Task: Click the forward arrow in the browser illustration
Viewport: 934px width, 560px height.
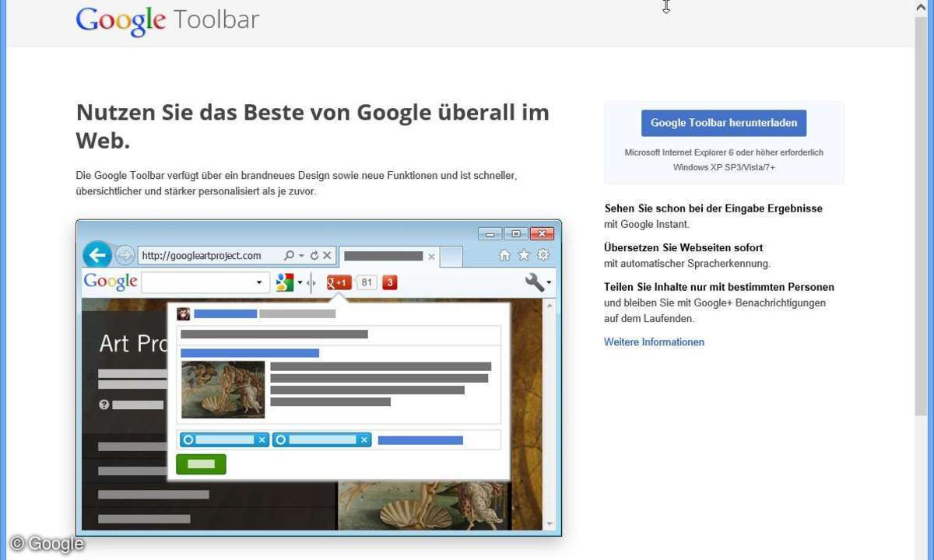Action: tap(125, 255)
